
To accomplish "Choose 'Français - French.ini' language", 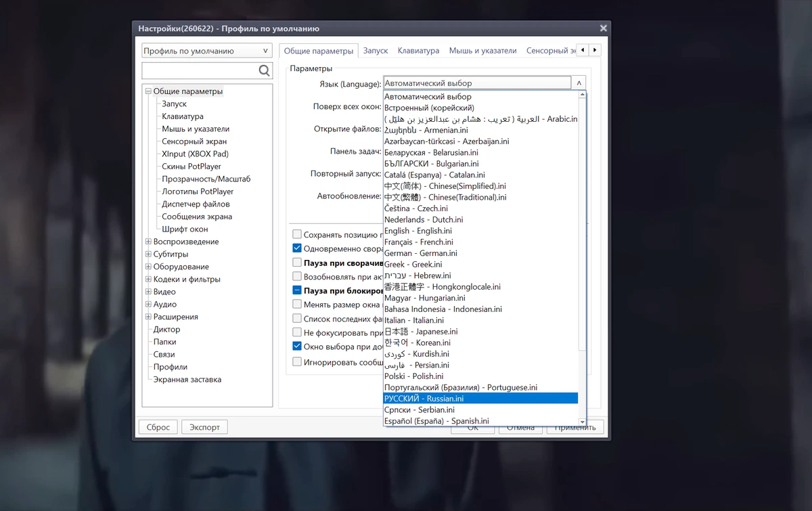I will [x=481, y=242].
